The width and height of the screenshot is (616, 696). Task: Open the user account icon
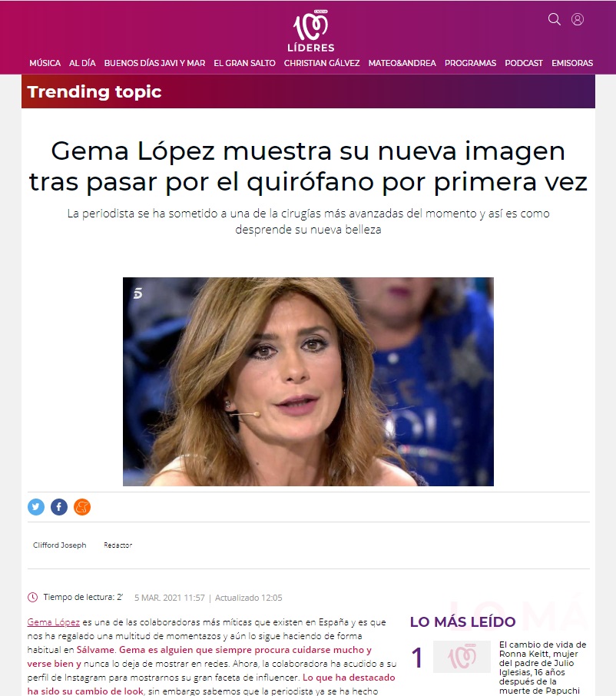click(578, 19)
